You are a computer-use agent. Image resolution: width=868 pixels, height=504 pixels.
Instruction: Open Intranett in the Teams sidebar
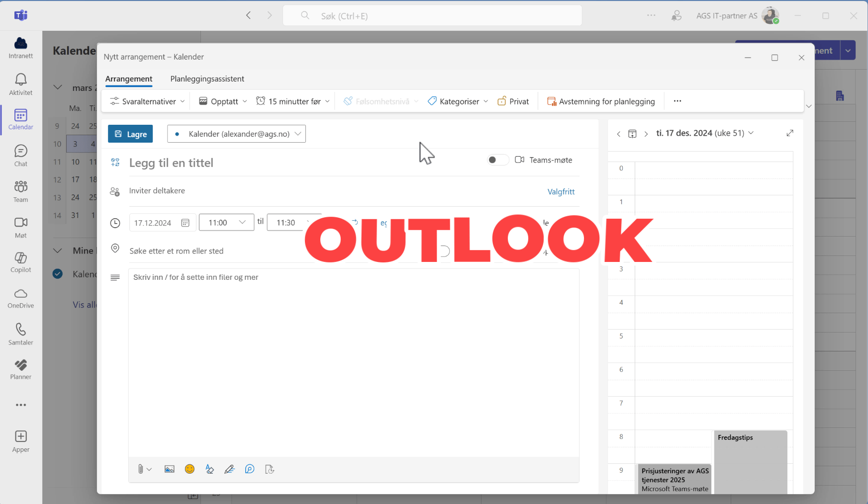21,48
